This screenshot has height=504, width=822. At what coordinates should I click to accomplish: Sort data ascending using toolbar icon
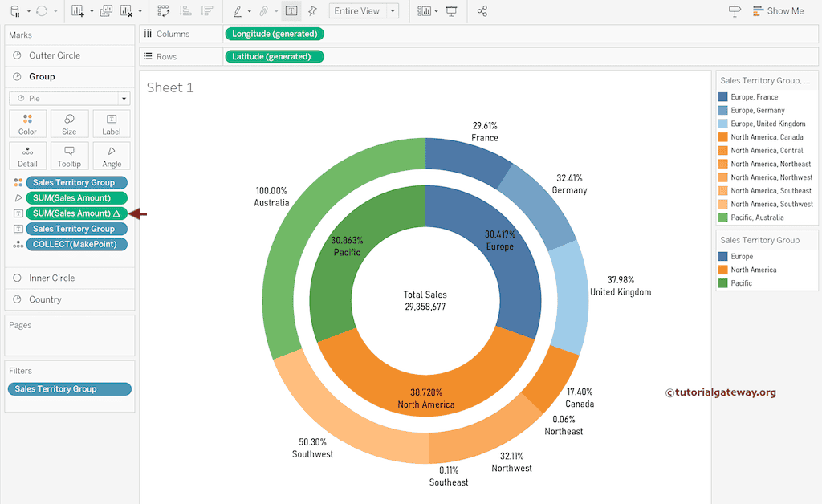(x=185, y=11)
